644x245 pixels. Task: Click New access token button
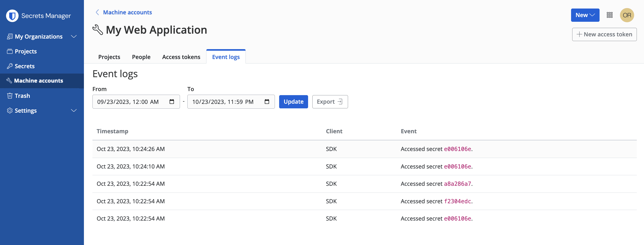pyautogui.click(x=604, y=34)
